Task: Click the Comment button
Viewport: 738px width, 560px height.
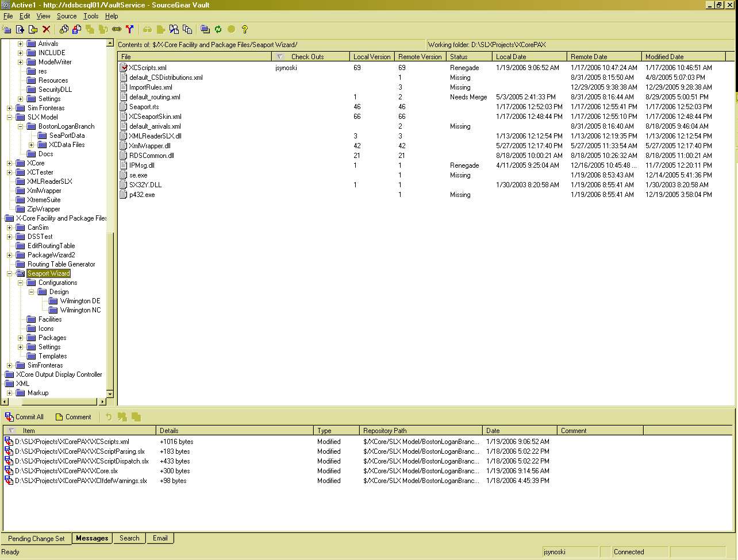Action: (73, 417)
